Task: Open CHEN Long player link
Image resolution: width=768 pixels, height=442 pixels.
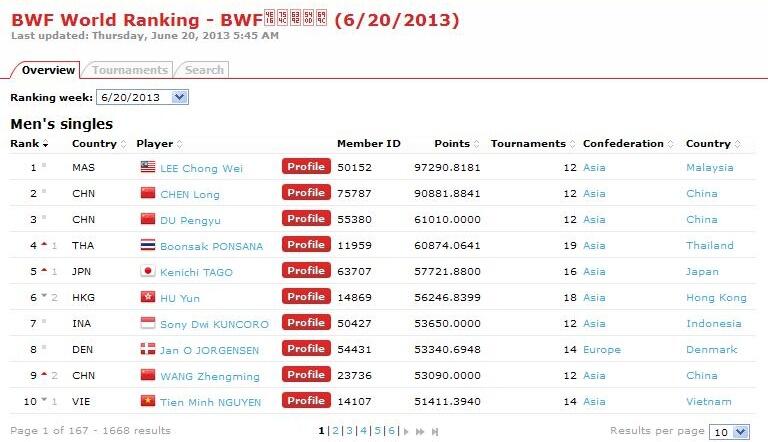Action: 190,195
